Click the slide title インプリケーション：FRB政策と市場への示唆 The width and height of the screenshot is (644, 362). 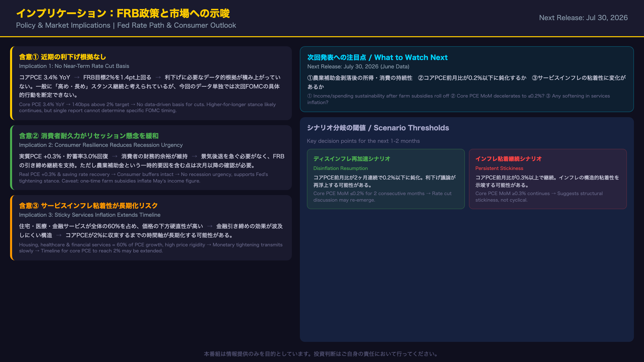point(123,13)
